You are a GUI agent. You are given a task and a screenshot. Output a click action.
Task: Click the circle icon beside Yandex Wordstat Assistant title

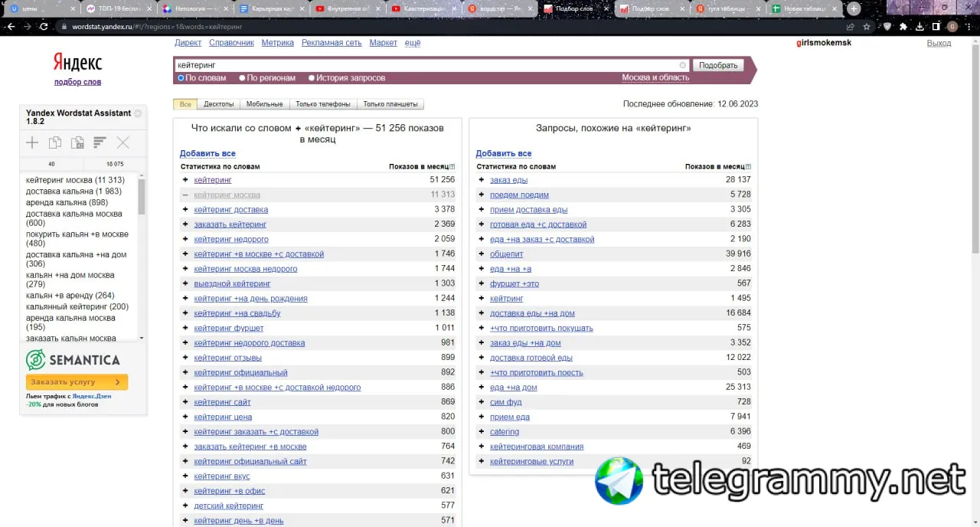(x=138, y=113)
